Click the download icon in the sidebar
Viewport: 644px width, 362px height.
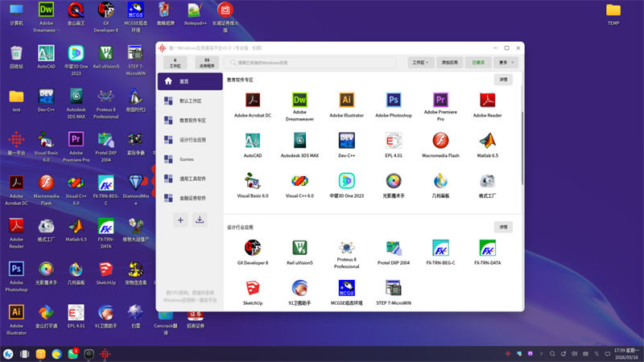200,220
